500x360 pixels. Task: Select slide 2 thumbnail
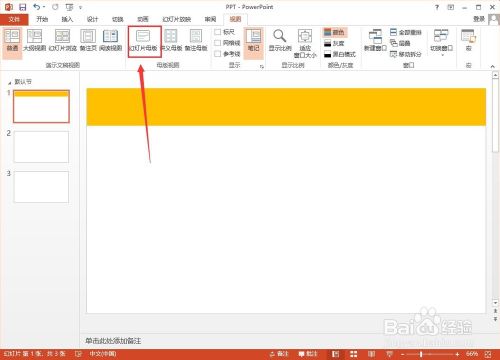(x=41, y=147)
